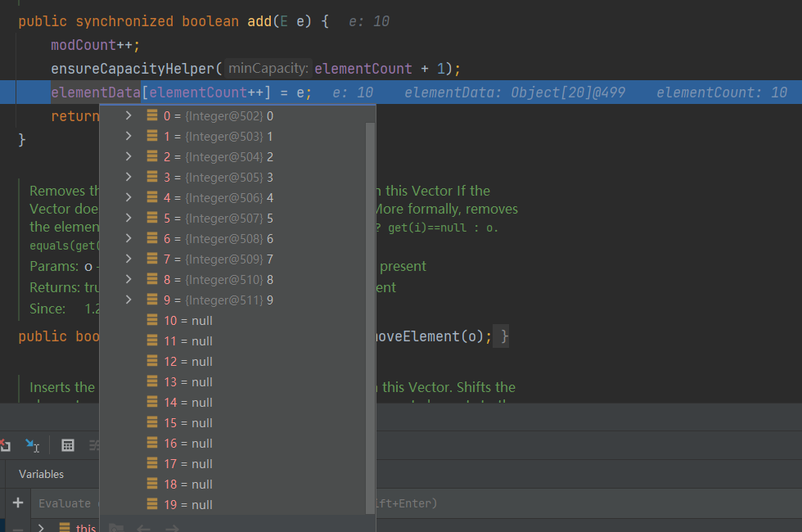Select the '15 = null' array entry
The width and height of the screenshot is (802, 532).
(x=188, y=423)
